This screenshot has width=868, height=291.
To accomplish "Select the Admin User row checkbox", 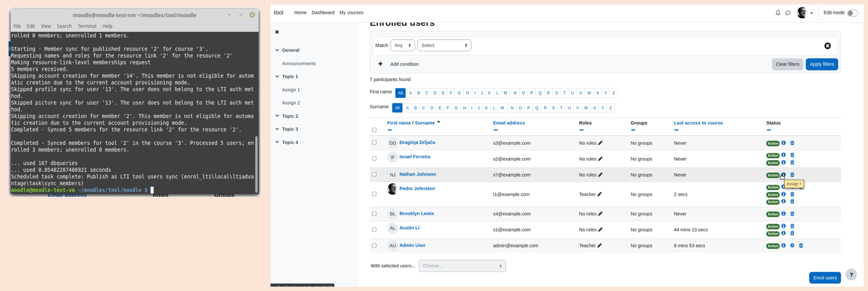I will [x=374, y=245].
